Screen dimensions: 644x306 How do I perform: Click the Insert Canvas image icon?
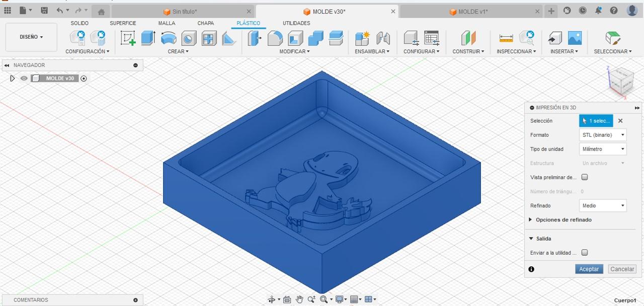(x=575, y=38)
